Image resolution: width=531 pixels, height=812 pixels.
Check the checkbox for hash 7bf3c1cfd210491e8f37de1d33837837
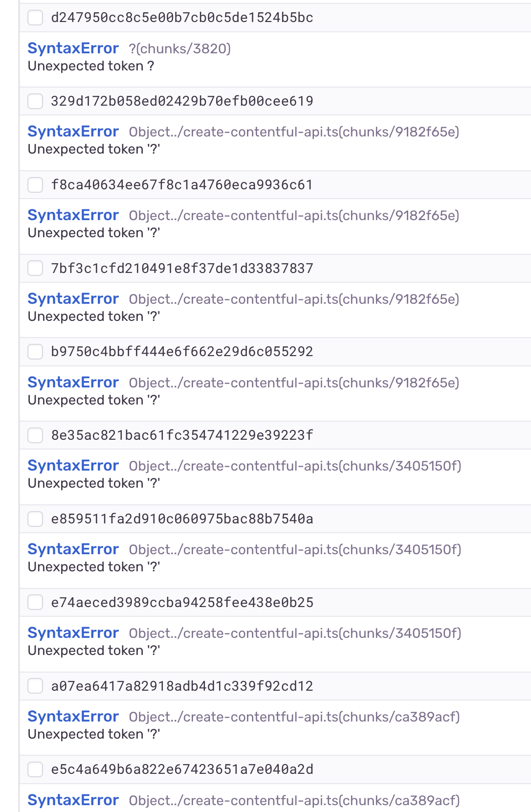coord(35,269)
